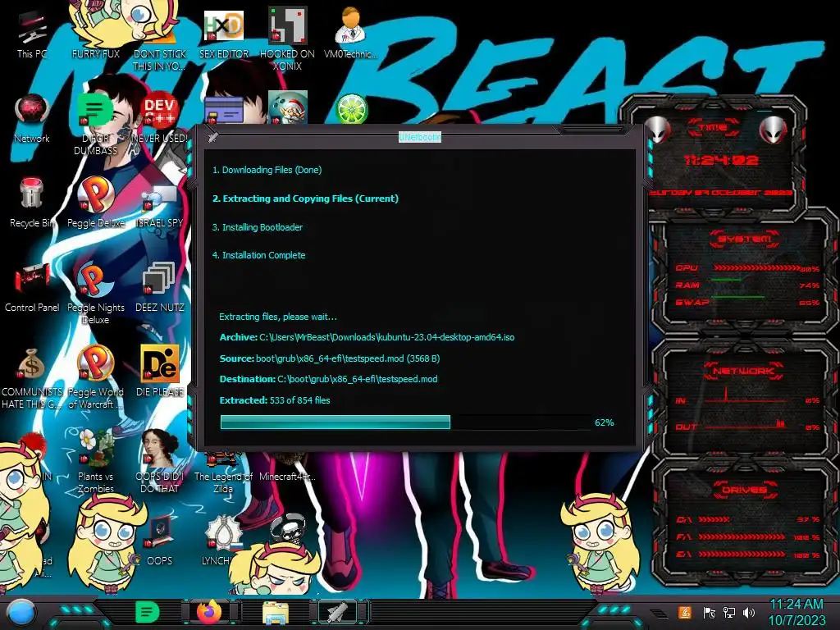
Task: Click step 4 Installation Complete
Action: pos(258,255)
